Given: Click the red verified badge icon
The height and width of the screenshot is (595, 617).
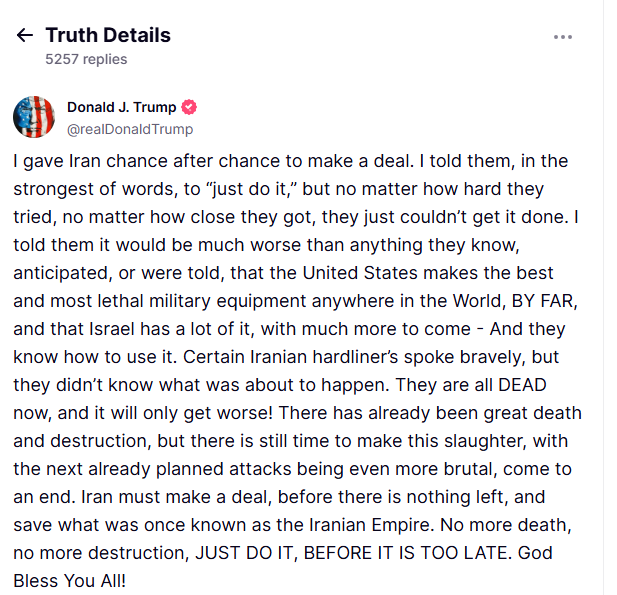Looking at the screenshot, I should (x=189, y=107).
